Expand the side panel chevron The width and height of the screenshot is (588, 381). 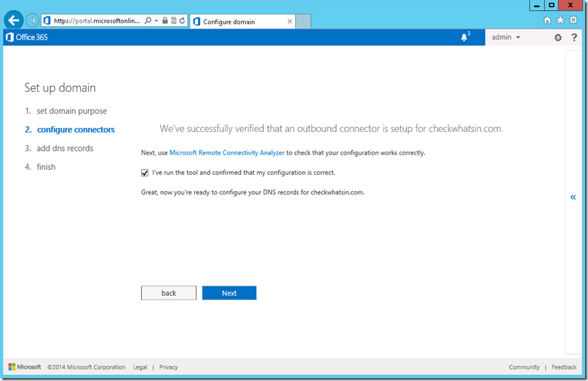[573, 197]
